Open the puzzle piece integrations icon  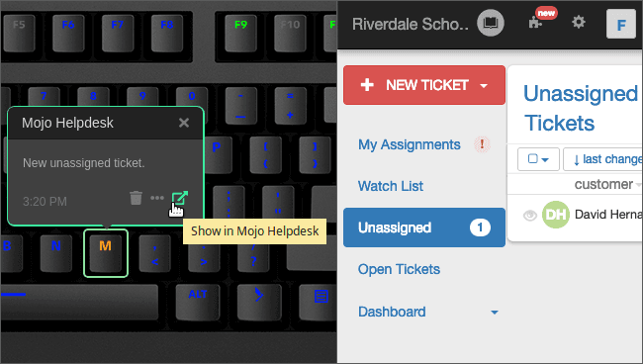tap(535, 22)
